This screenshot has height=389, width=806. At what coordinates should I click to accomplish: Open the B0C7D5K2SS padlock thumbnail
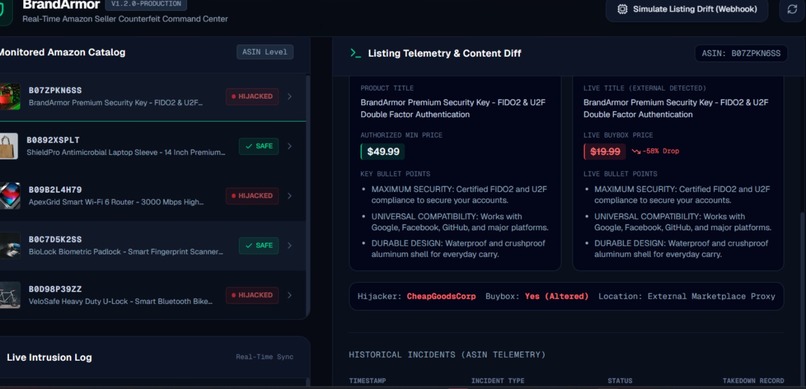click(x=9, y=245)
